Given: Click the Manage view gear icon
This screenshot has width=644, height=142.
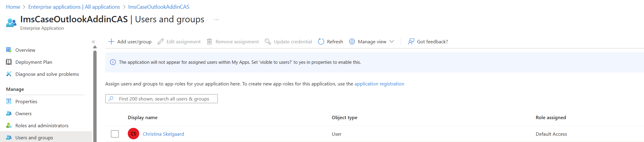Looking at the screenshot, I should (352, 42).
